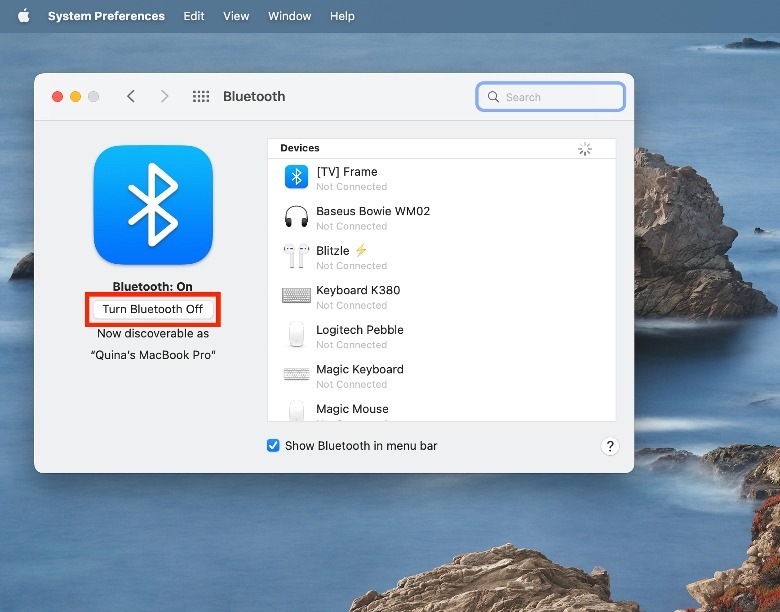This screenshot has width=780, height=612.
Task: Click the Bluetooth: On status text
Action: pyautogui.click(x=153, y=287)
